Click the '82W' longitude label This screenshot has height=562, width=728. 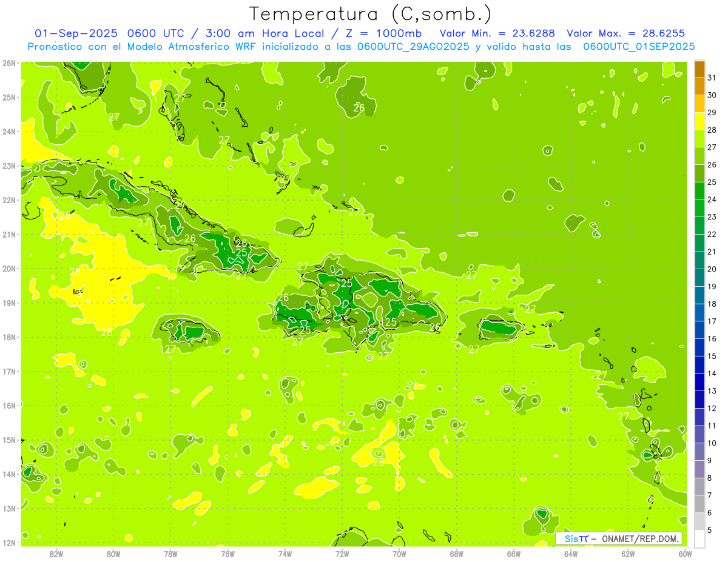click(x=56, y=554)
